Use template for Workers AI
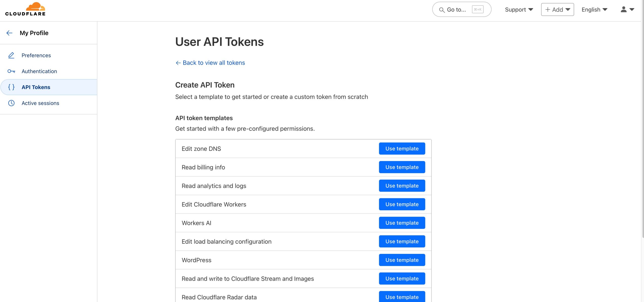Image resolution: width=644 pixels, height=302 pixels. (x=402, y=223)
